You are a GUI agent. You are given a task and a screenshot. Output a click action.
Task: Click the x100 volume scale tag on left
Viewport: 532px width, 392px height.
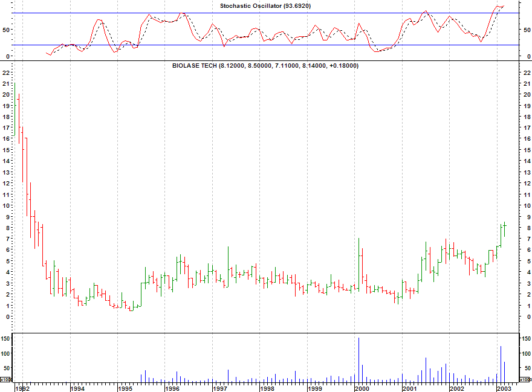[5, 379]
